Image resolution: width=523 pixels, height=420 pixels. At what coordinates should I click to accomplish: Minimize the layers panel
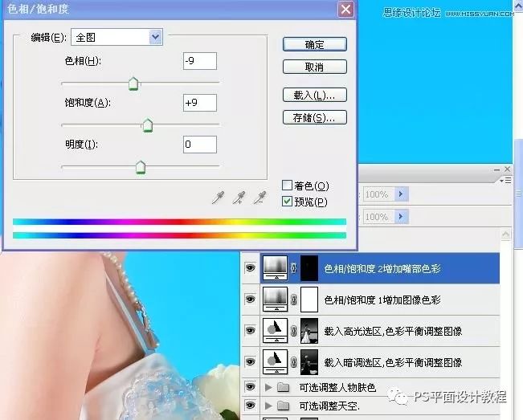[496, 169]
